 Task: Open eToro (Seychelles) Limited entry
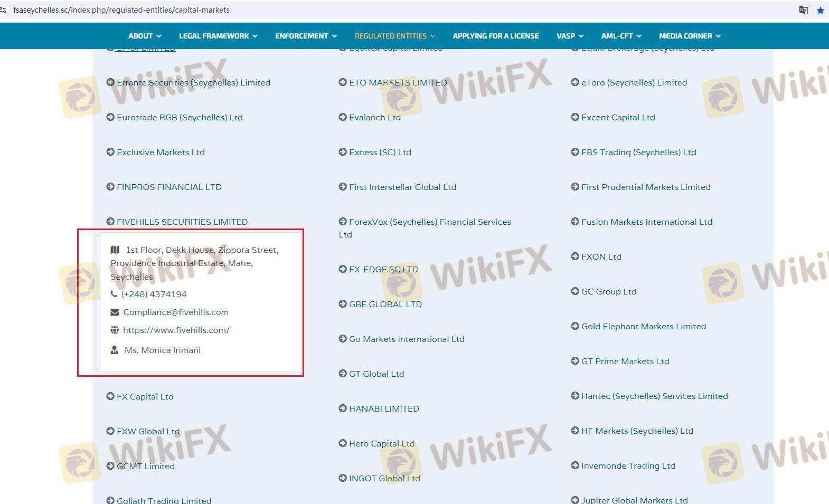[634, 82]
